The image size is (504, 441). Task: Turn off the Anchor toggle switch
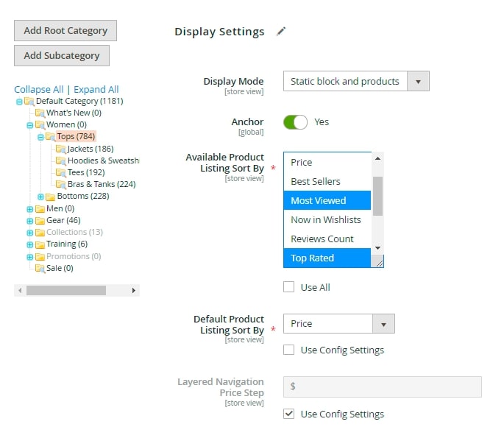[295, 122]
